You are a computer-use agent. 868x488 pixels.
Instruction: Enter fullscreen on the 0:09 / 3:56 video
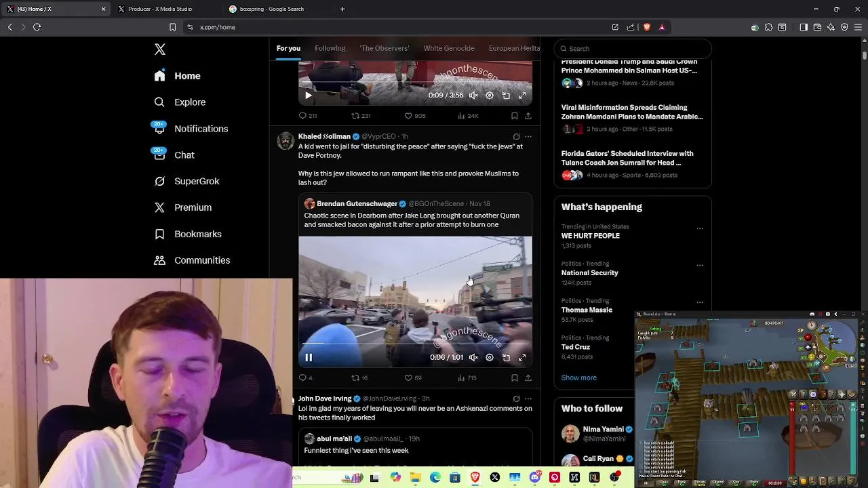tap(522, 96)
